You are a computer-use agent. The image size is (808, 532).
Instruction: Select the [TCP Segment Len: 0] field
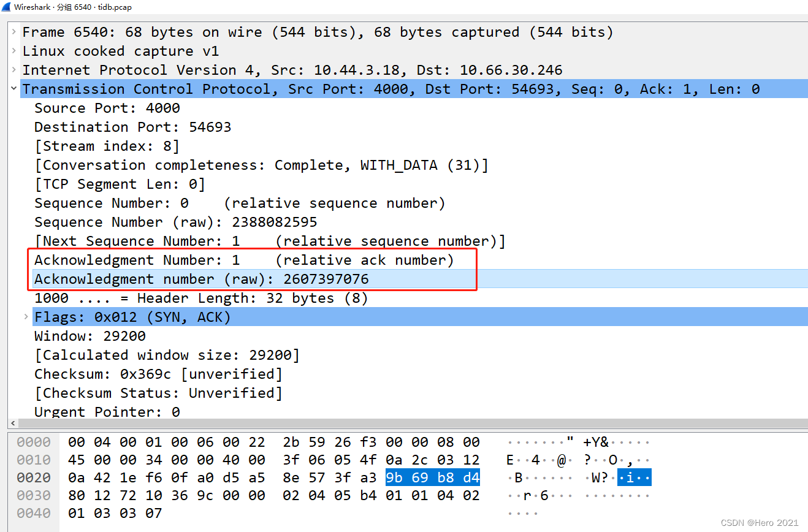120,184
